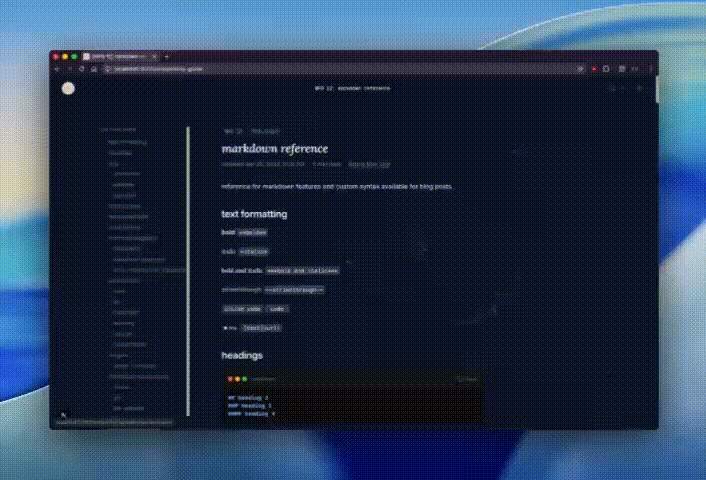Reload the page with the refresh icon
Viewport: 706px width, 480px height.
pyautogui.click(x=82, y=69)
